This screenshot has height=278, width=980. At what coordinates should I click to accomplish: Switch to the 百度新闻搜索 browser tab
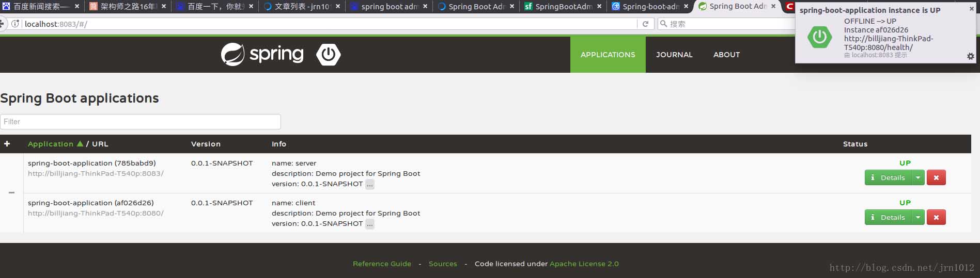pos(41,6)
